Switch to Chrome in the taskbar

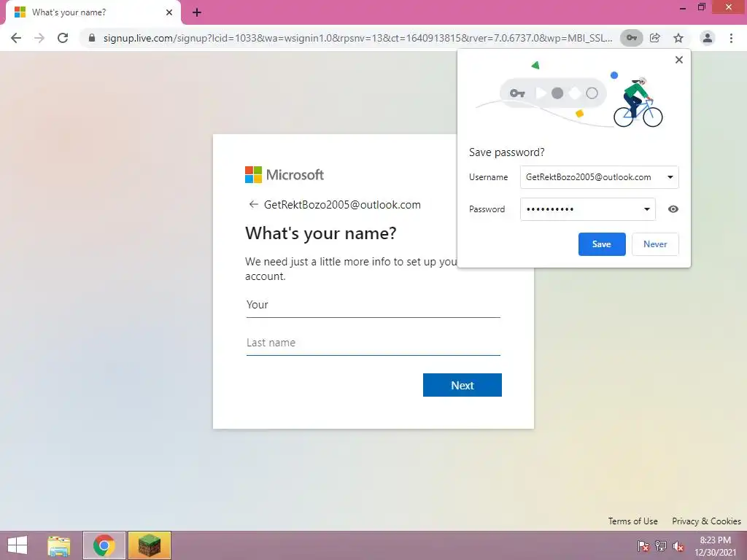click(x=104, y=545)
